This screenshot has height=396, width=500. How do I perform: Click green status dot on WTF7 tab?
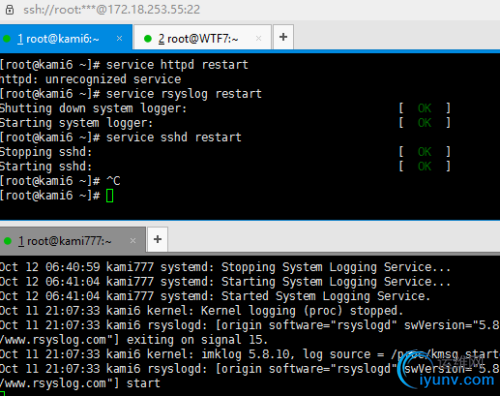click(148, 39)
